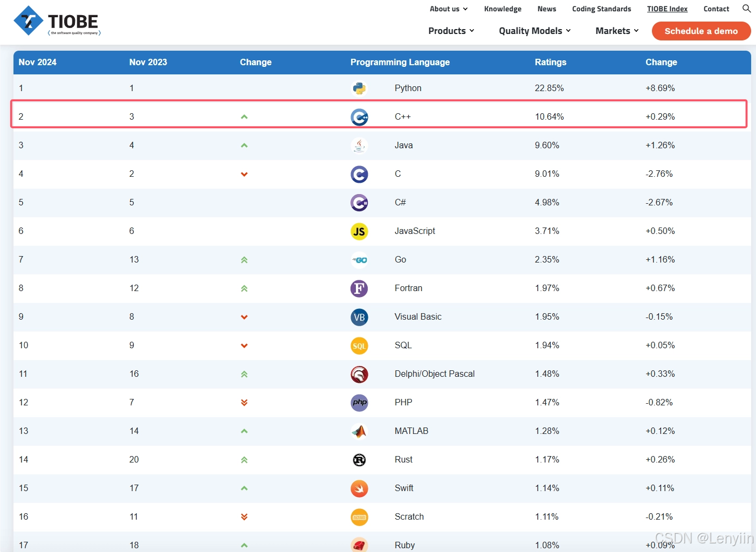Open the search magnifier icon
The width and height of the screenshot is (756, 552).
[x=746, y=9]
